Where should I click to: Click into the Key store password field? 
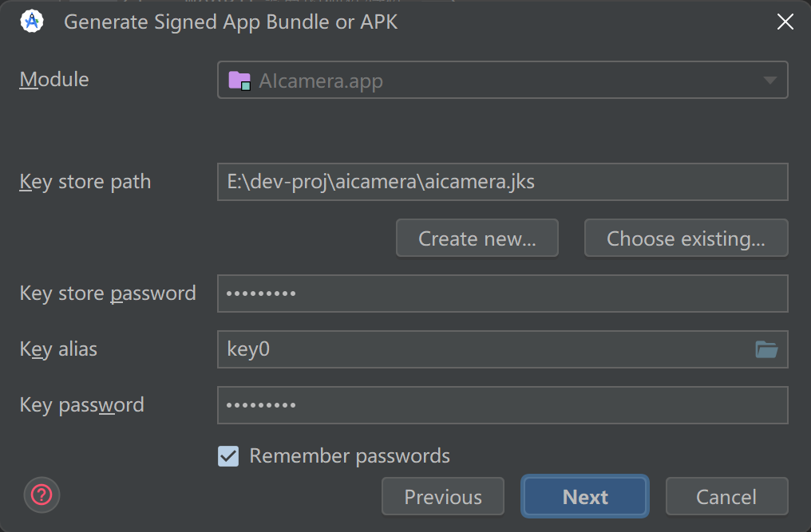pyautogui.click(x=502, y=294)
